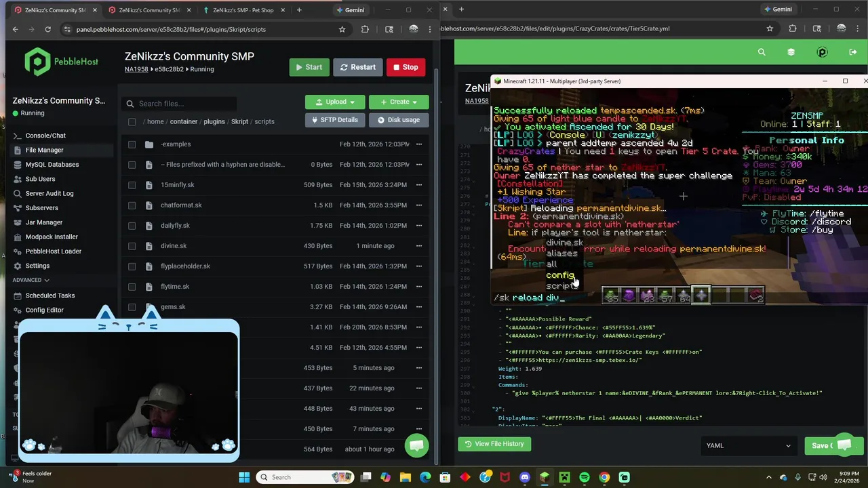Screen dimensions: 868x488
Task: Click Gemini button in left browser window
Action: 351,10
